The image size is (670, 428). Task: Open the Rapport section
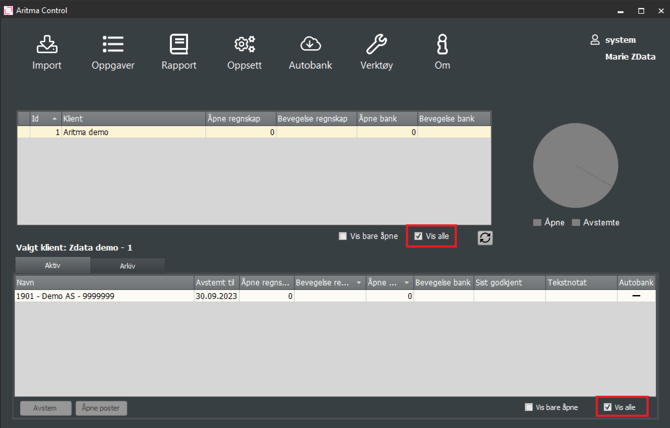pyautogui.click(x=179, y=51)
